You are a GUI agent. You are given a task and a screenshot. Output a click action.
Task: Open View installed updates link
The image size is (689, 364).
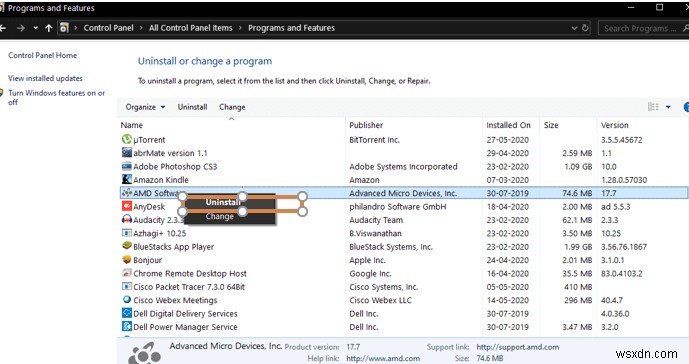point(45,78)
